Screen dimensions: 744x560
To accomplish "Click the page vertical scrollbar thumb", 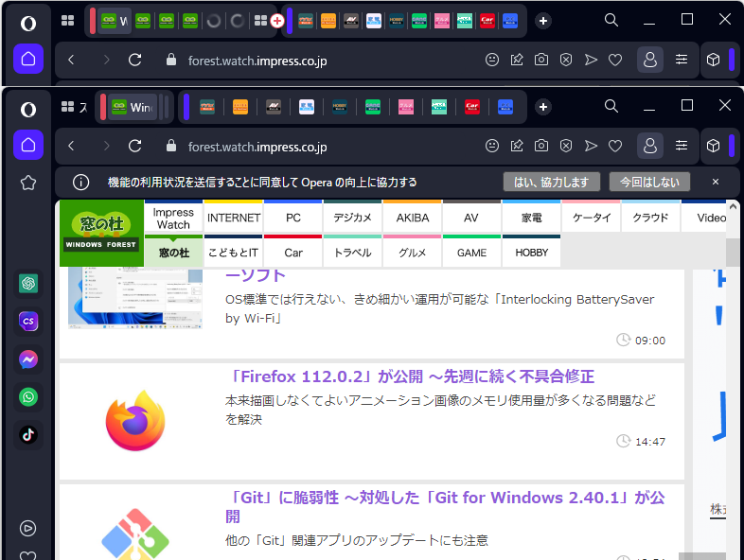I will 733,252.
